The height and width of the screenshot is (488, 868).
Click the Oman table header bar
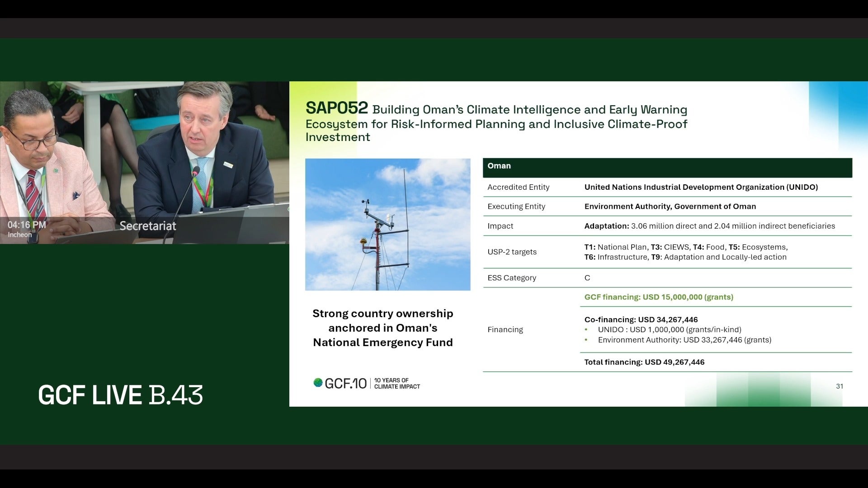point(667,168)
